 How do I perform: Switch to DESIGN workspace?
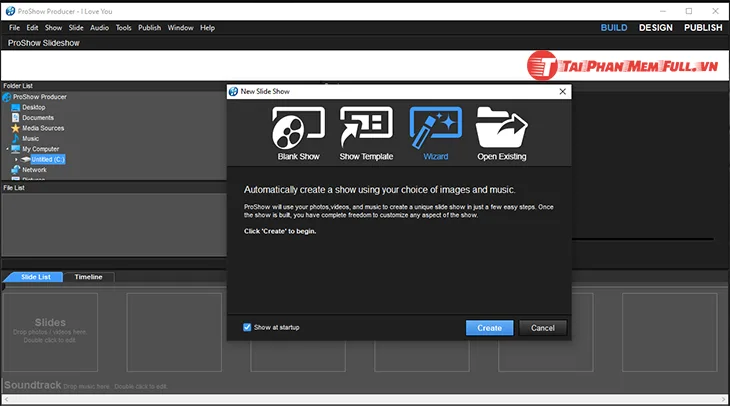(656, 28)
